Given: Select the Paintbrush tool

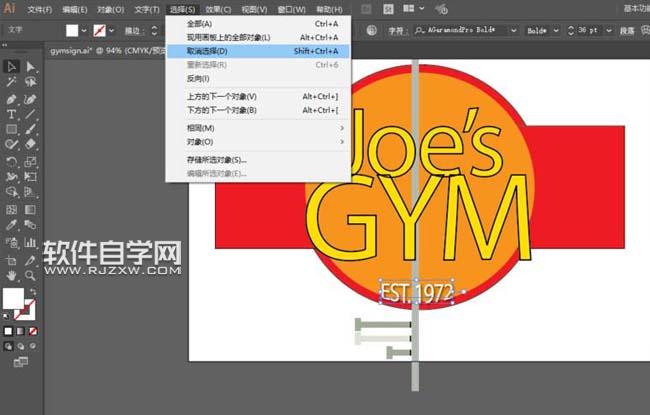Looking at the screenshot, I should pos(30,129).
